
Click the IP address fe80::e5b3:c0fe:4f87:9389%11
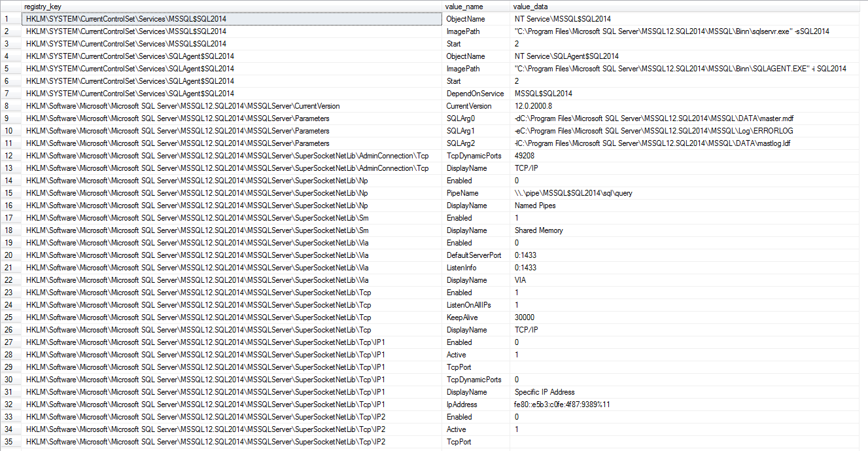[563, 405]
